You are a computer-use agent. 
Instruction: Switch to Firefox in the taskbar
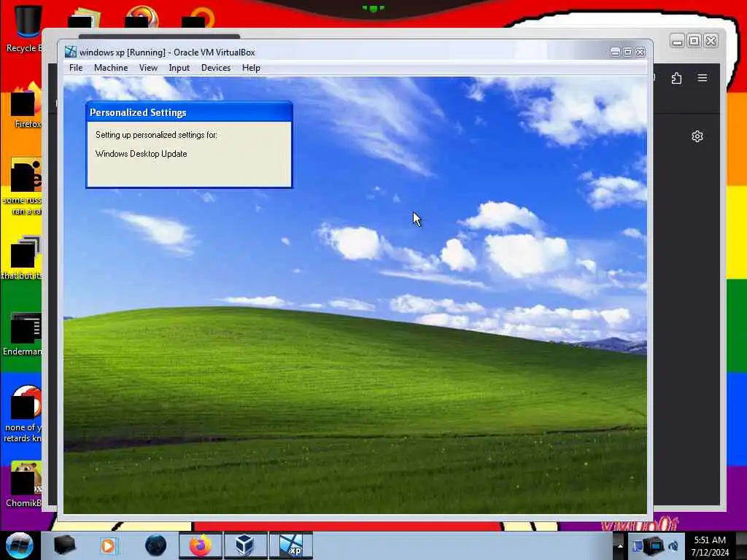click(x=201, y=545)
